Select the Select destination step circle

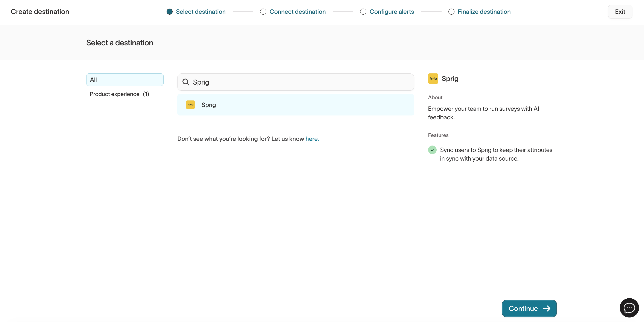tap(170, 12)
